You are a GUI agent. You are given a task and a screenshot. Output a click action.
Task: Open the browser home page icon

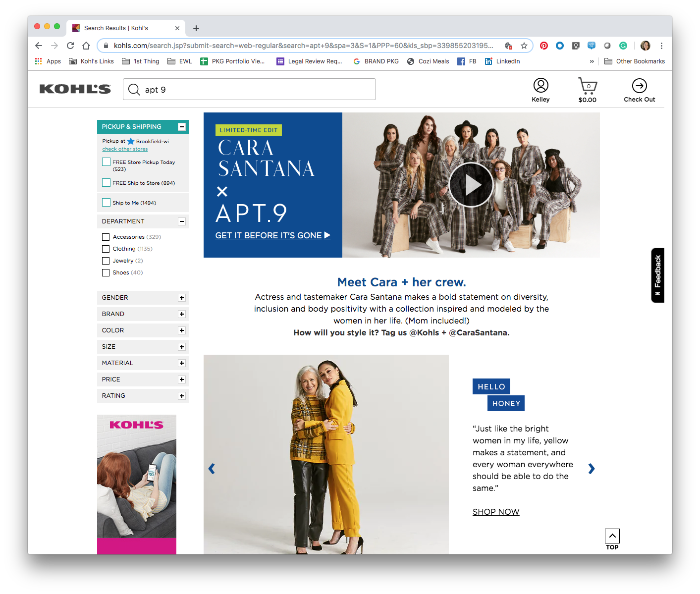[x=86, y=46]
